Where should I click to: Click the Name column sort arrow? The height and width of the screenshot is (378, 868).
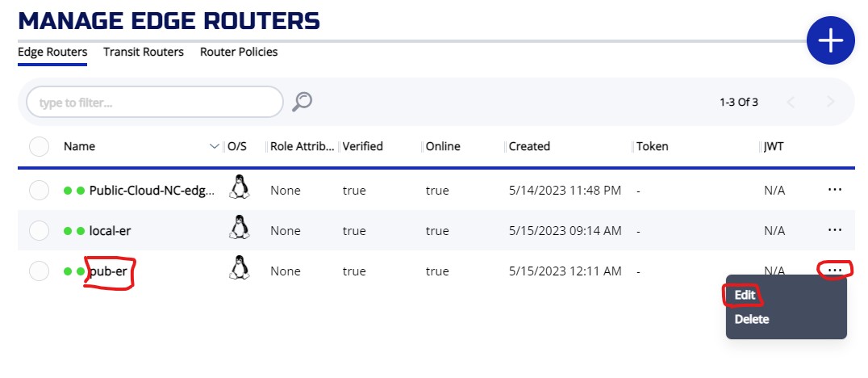(x=214, y=146)
